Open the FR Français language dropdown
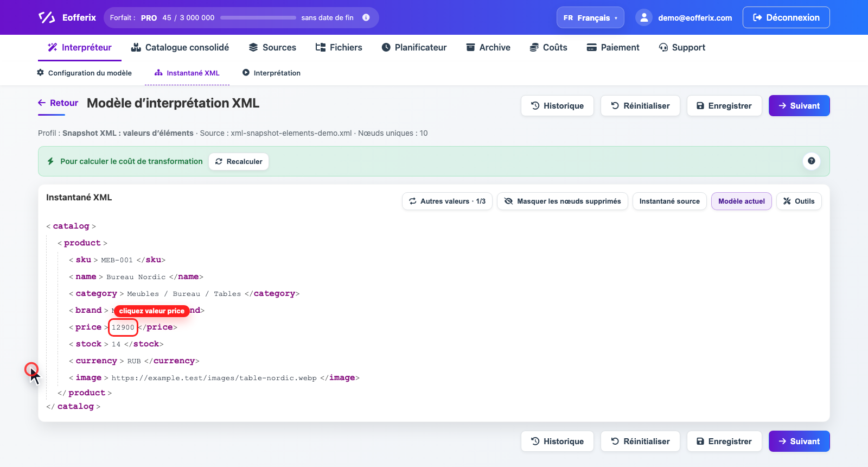Image resolution: width=868 pixels, height=467 pixels. pyautogui.click(x=590, y=17)
